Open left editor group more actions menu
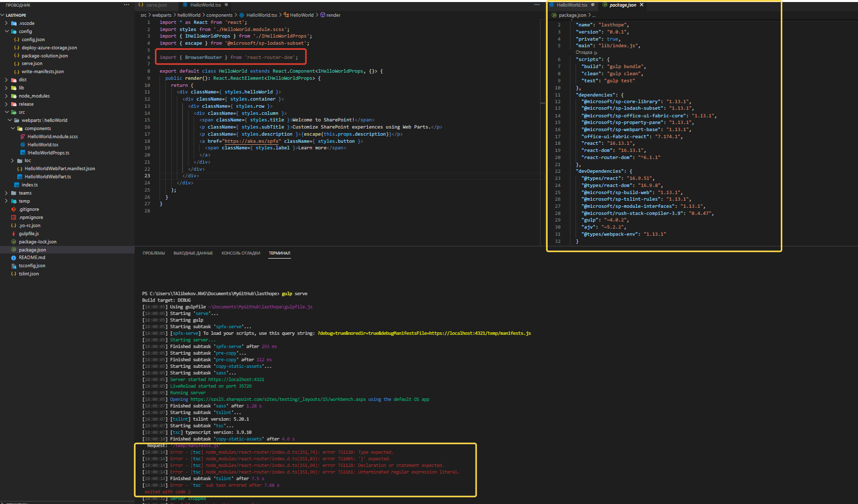The height and width of the screenshot is (504, 858). tap(537, 5)
